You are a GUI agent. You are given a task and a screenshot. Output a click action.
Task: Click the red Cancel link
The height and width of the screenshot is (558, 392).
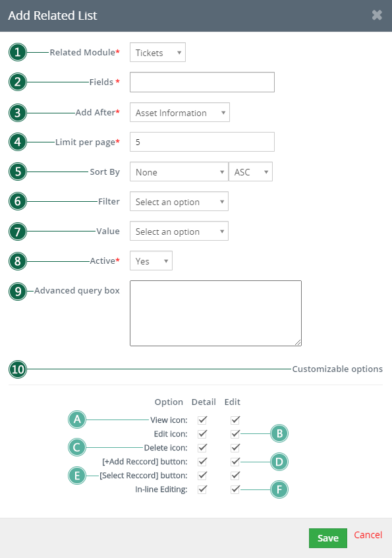coord(368,535)
